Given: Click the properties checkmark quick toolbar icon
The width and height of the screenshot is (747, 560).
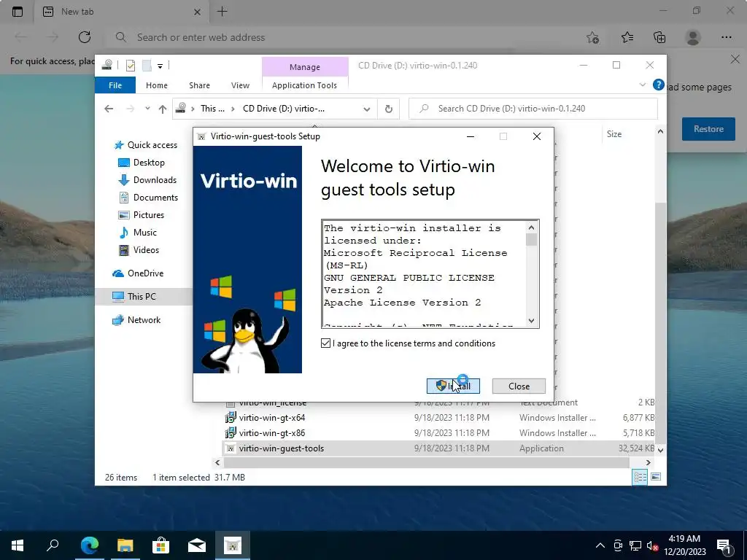Looking at the screenshot, I should pyautogui.click(x=130, y=66).
